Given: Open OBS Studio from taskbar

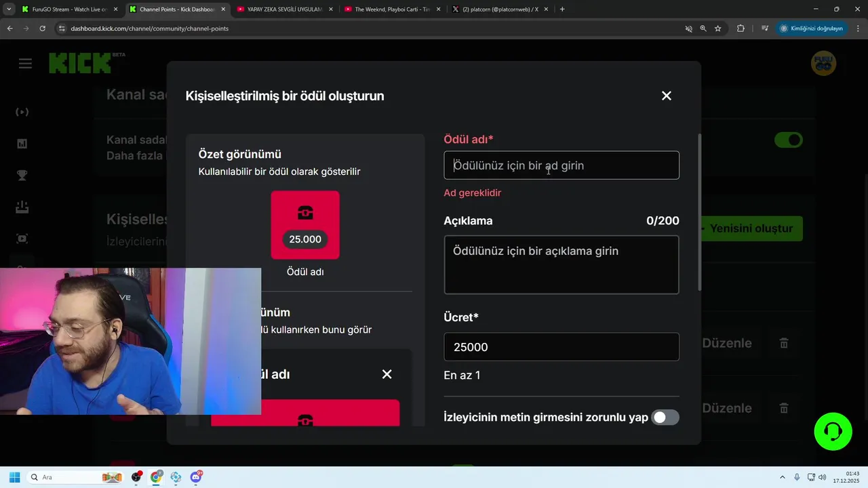Looking at the screenshot, I should tap(136, 477).
